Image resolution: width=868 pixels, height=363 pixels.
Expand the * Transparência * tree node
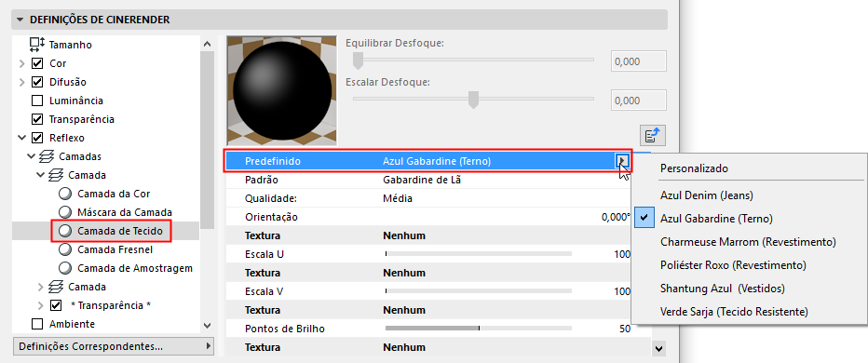[x=40, y=305]
